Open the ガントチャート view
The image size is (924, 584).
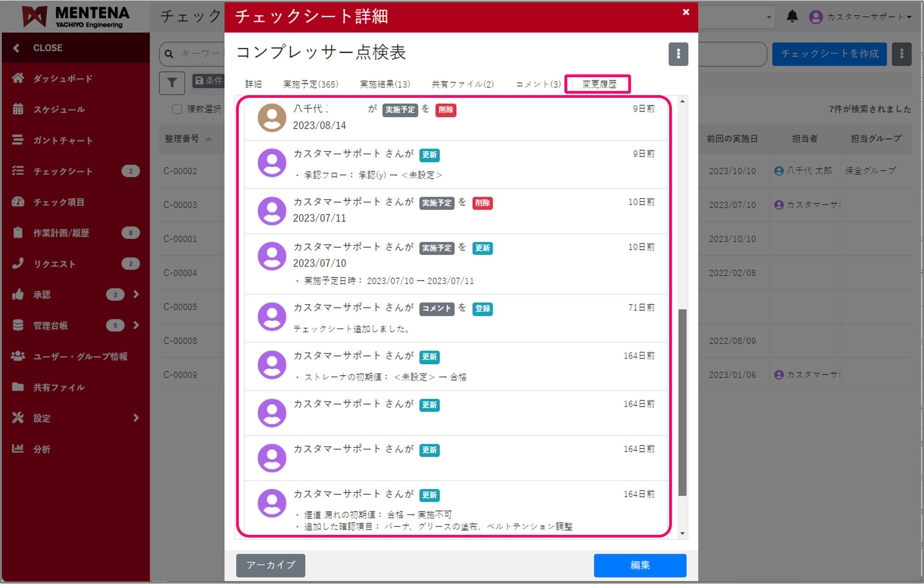pyautogui.click(x=63, y=140)
